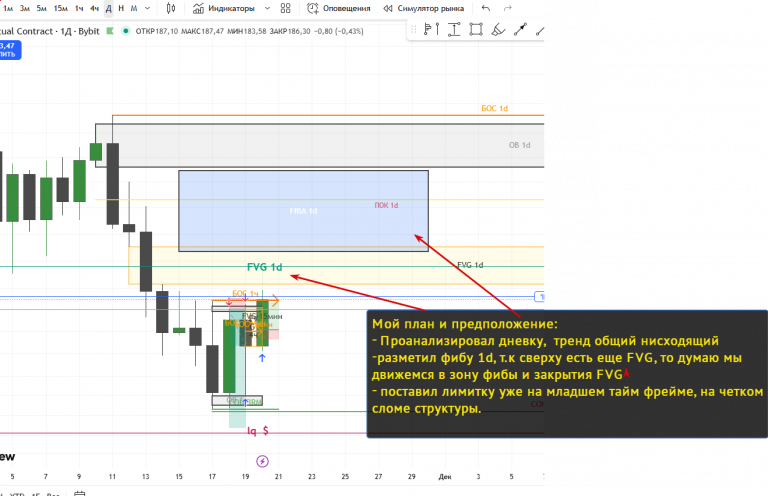Click the МАКС 187,47 high value
Viewport: 768px width, 496px height.
(202, 31)
